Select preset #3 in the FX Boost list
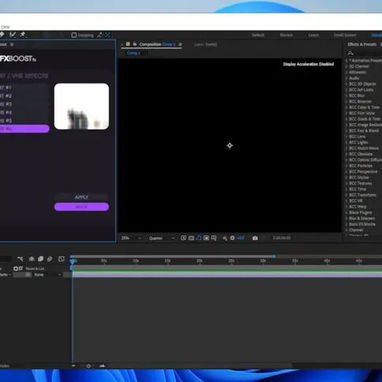382x382 pixels. click(x=23, y=104)
